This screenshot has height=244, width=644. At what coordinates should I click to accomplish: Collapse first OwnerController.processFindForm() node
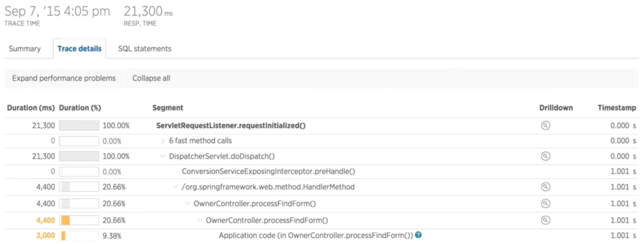[x=187, y=204]
